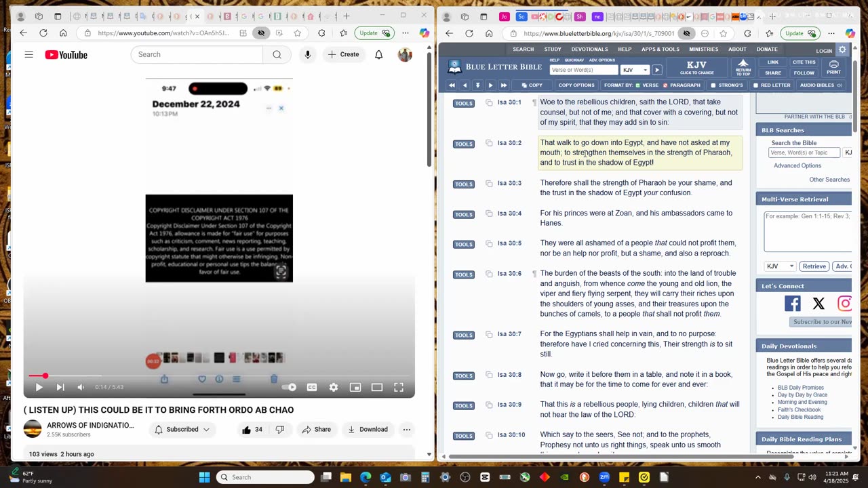868x488 pixels.
Task: Go to previous book double-arrow
Action: [452, 85]
